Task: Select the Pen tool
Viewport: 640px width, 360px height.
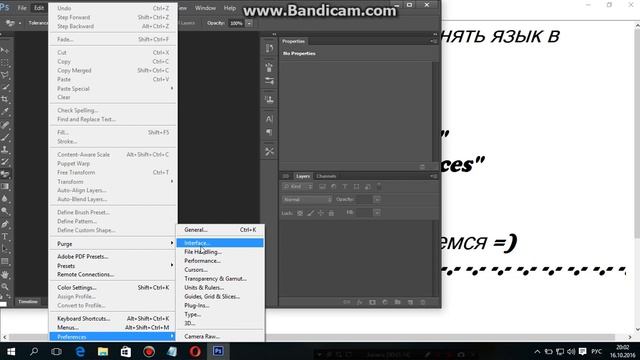Action: tap(5, 224)
